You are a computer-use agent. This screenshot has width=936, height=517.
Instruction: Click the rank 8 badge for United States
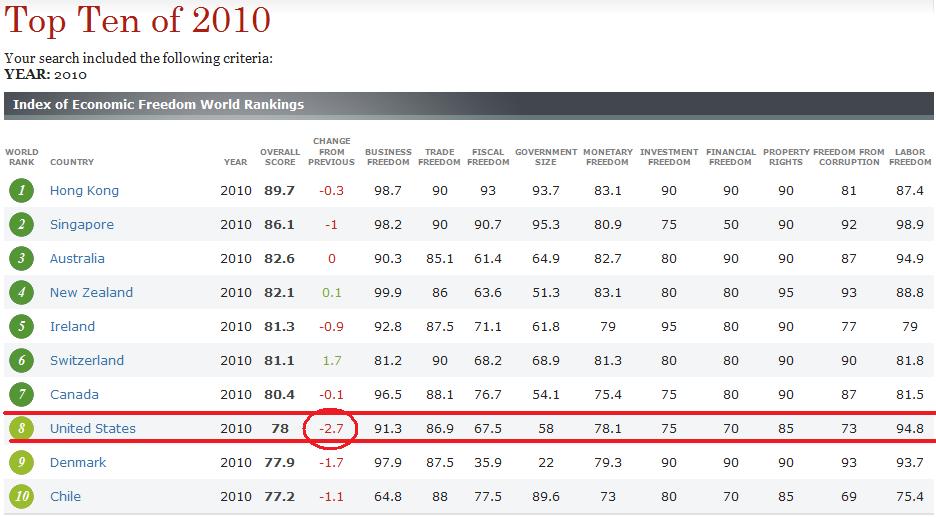pyautogui.click(x=21, y=428)
